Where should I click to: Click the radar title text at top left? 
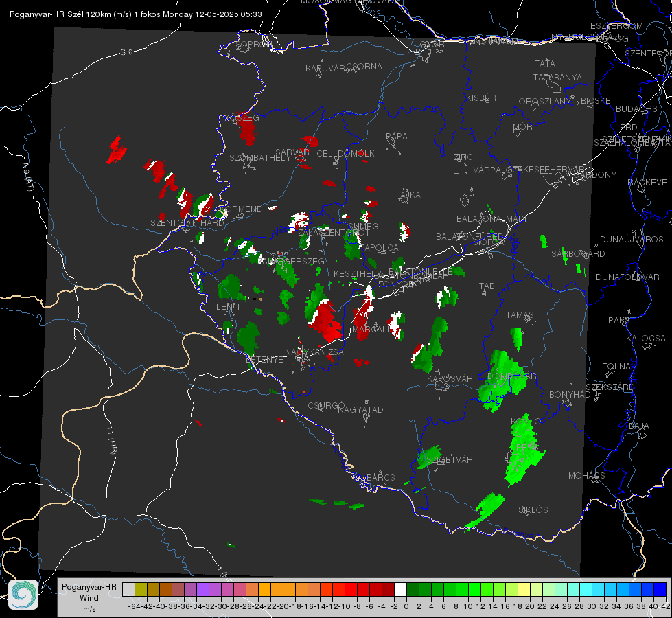coord(135,14)
